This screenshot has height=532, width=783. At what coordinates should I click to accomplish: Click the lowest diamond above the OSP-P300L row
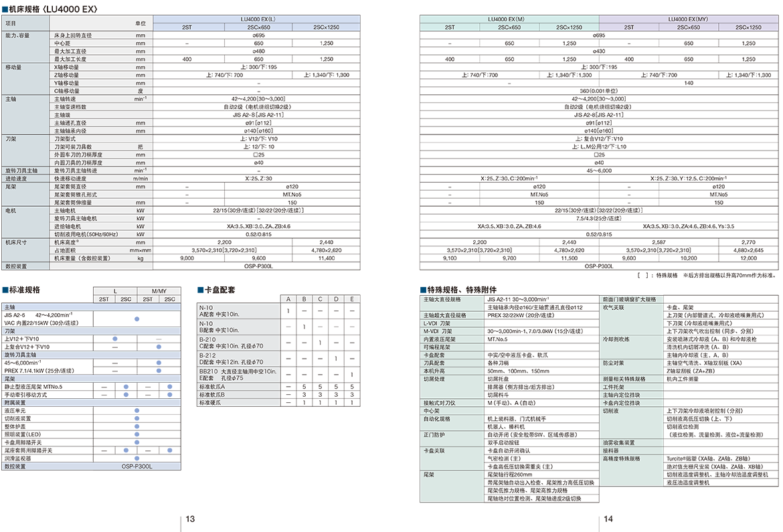(137, 458)
